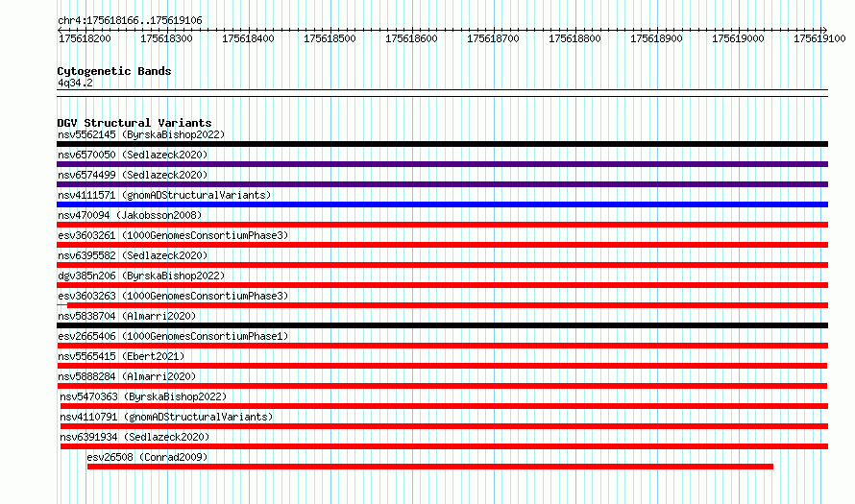855x504 pixels.
Task: Open the dgv385n206 (ByrskaBishop2022) label
Action: pos(141,276)
